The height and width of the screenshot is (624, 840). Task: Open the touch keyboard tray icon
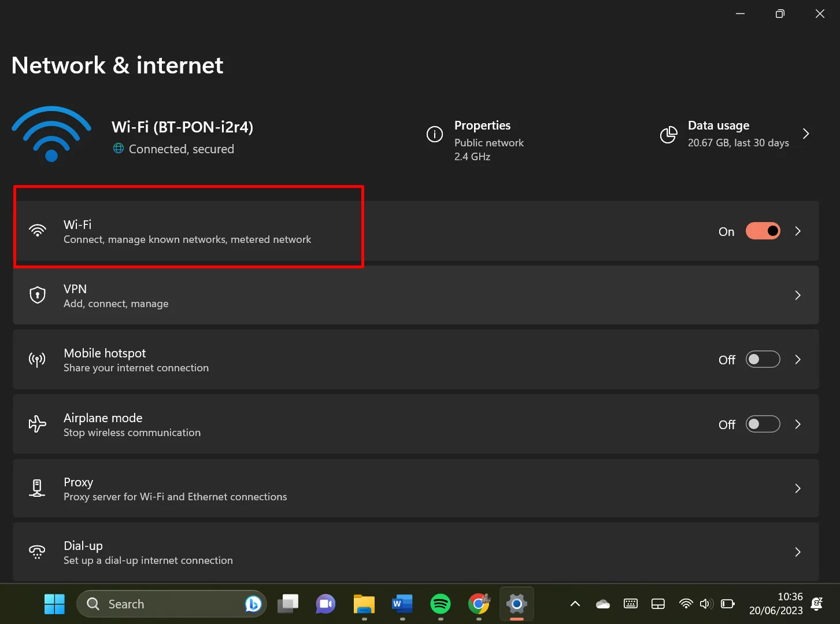tap(631, 604)
